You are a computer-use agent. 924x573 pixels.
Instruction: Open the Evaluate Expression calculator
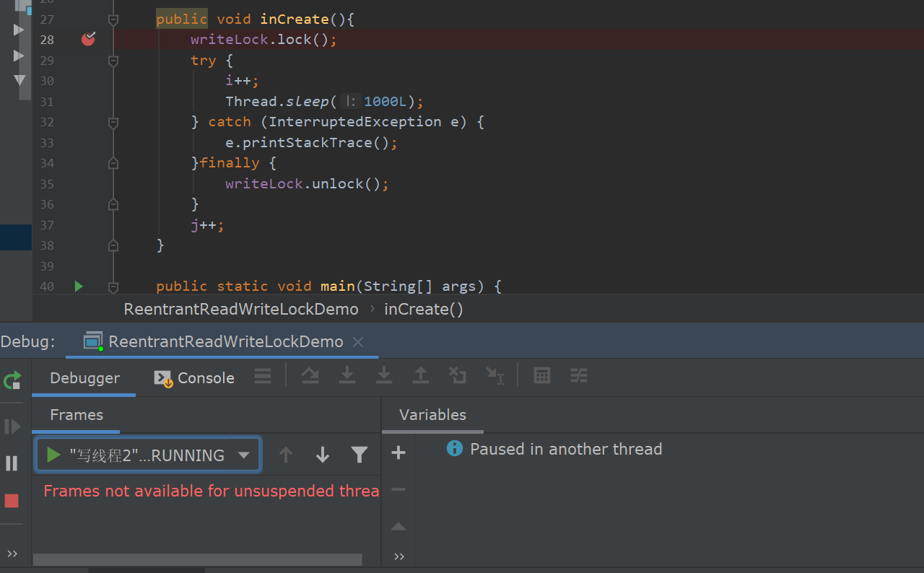point(542,375)
